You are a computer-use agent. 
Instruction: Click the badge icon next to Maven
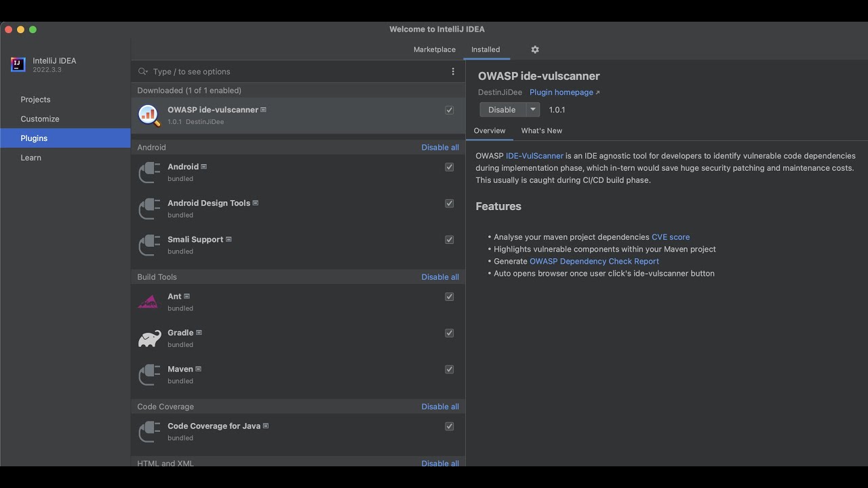198,369
